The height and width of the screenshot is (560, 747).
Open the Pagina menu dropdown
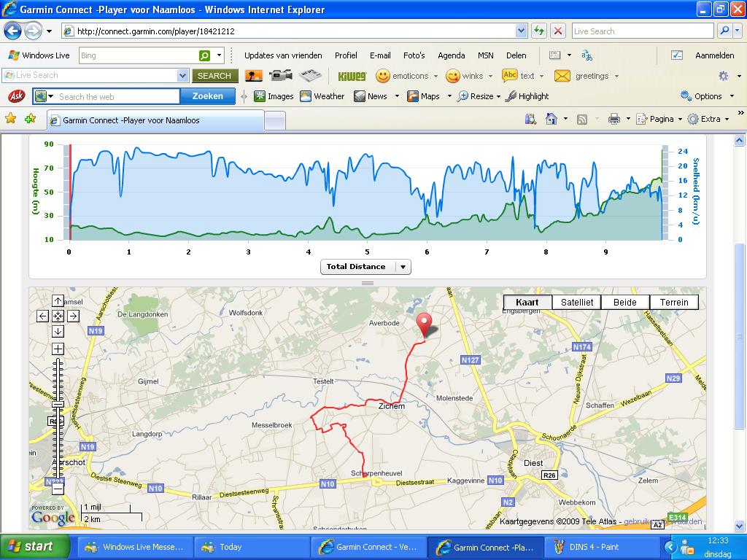pyautogui.click(x=680, y=119)
